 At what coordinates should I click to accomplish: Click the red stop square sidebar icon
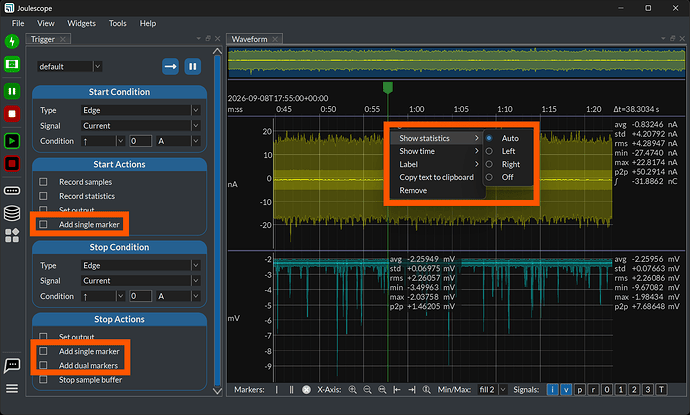tap(12, 114)
